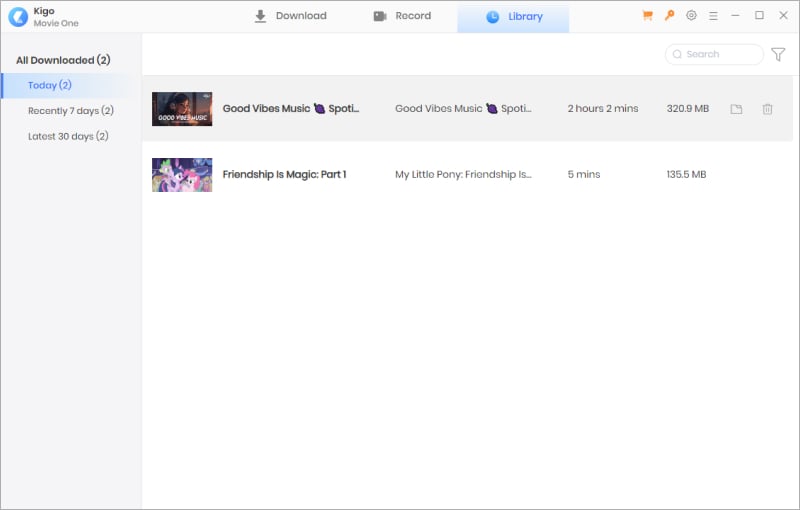Show Recently 7 days (2) downloads
The width and height of the screenshot is (800, 510).
(71, 111)
